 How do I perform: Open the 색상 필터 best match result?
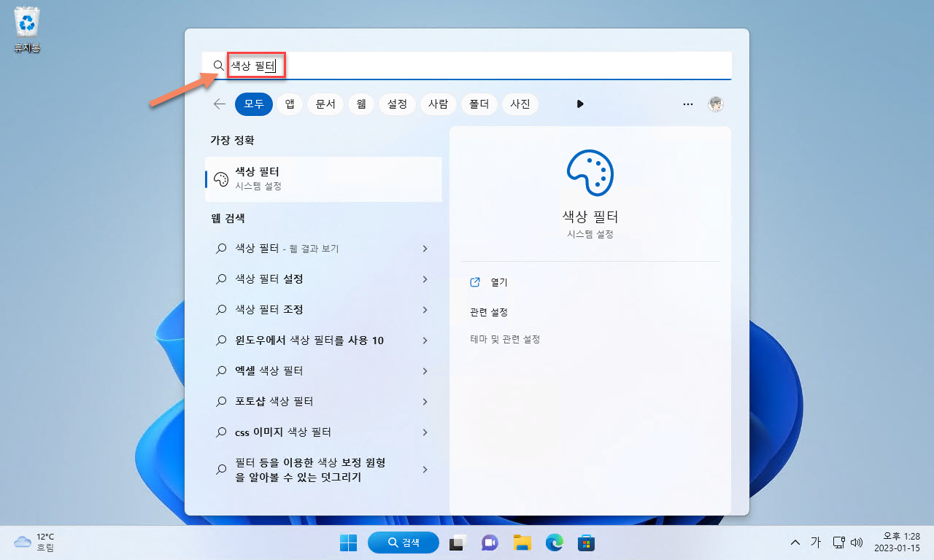coord(323,179)
